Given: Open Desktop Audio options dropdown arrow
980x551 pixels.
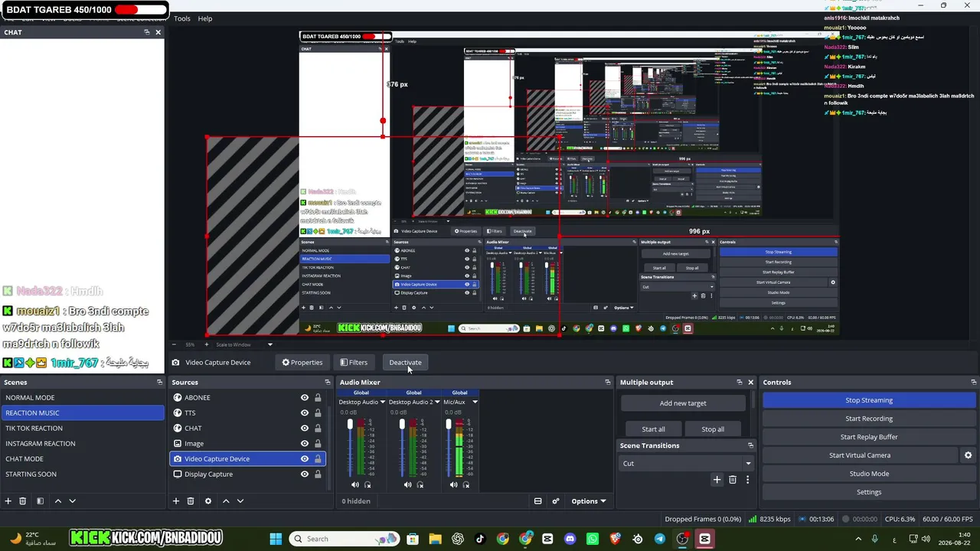Looking at the screenshot, I should (x=384, y=402).
